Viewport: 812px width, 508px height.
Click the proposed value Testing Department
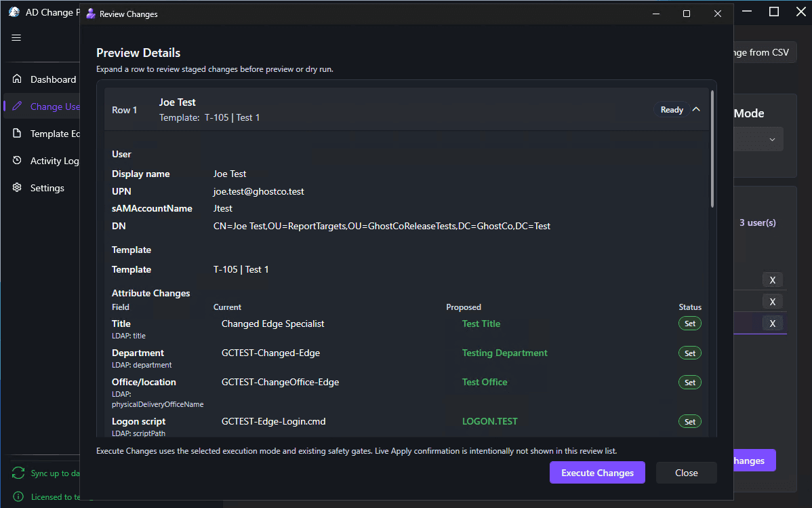[504, 353]
